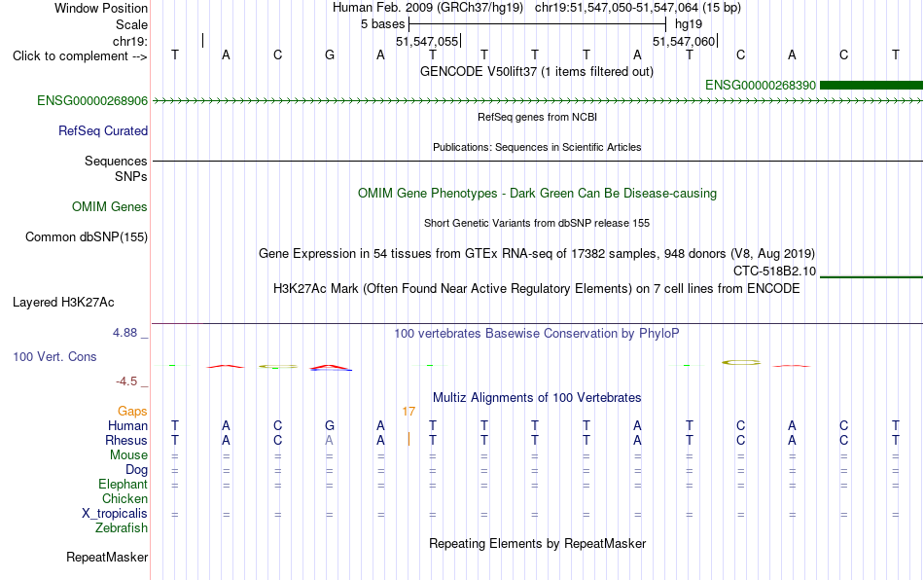Viewport: 924px width, 580px height.
Task: Select the Chicken alignment row label
Action: (x=124, y=498)
